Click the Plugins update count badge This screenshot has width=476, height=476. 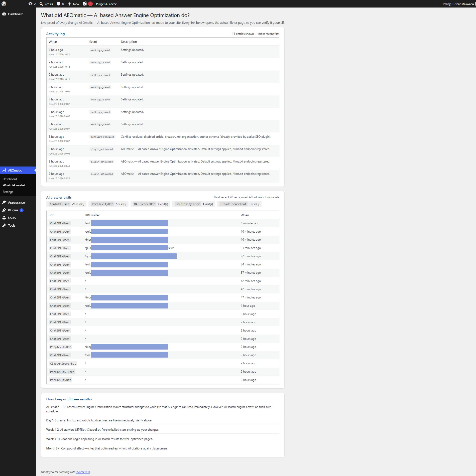click(22, 210)
